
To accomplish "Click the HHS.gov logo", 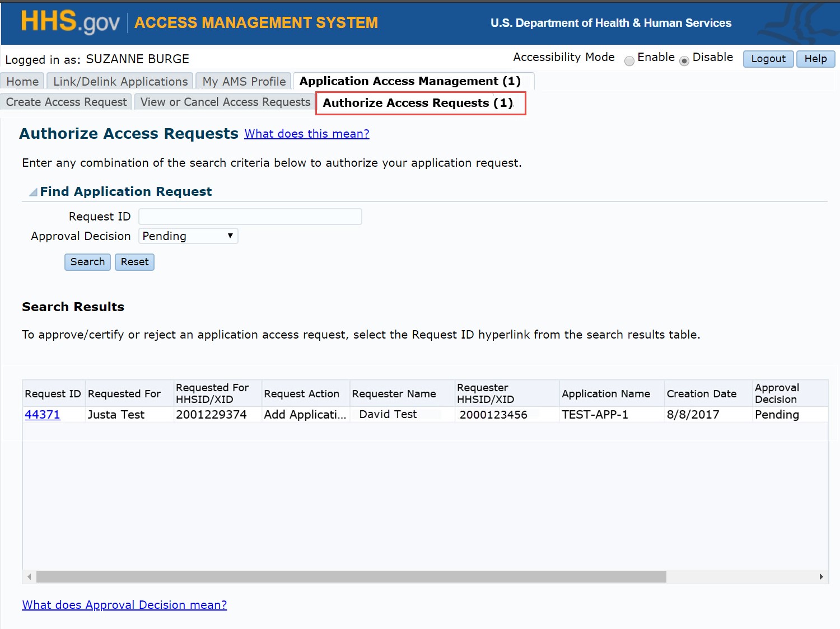I will click(x=70, y=22).
